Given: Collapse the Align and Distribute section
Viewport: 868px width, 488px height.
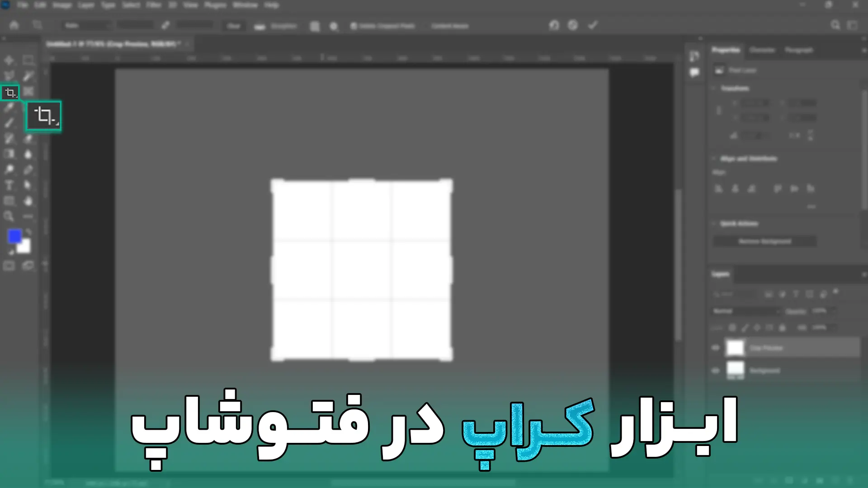Looking at the screenshot, I should (x=714, y=159).
